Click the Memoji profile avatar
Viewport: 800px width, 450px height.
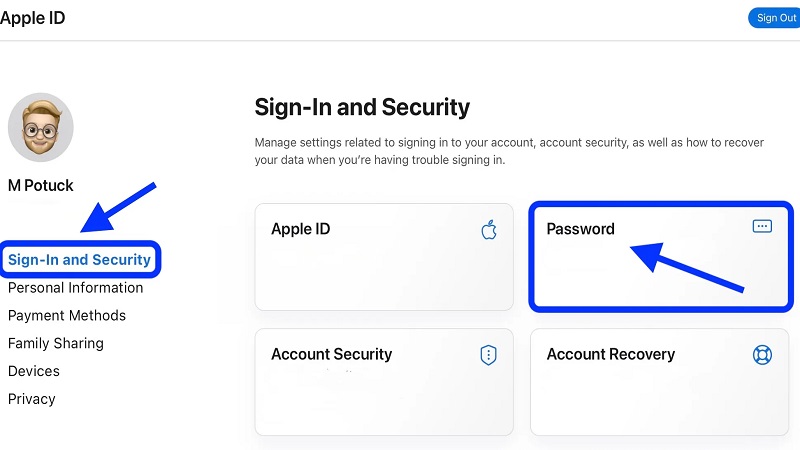click(40, 127)
